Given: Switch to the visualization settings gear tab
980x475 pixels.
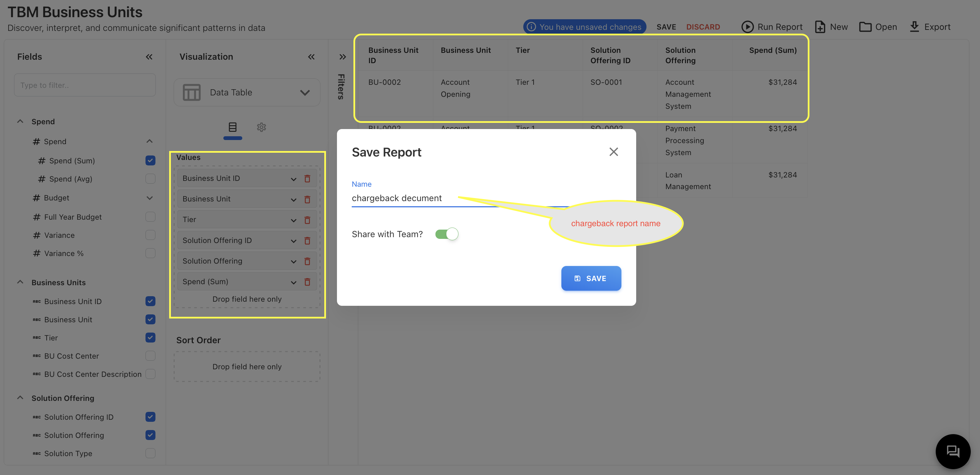Looking at the screenshot, I should click(x=261, y=127).
